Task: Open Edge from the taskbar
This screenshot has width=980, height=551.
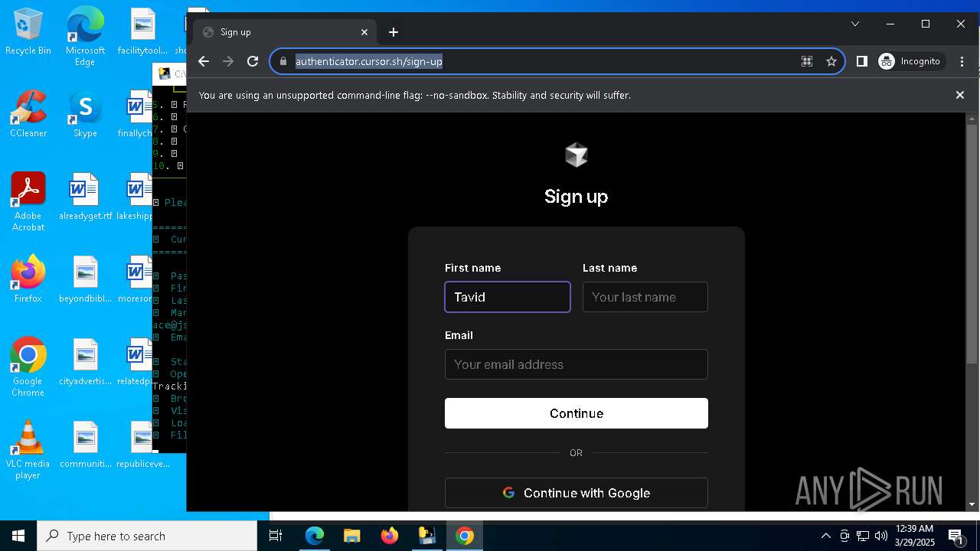Action: pyautogui.click(x=315, y=536)
